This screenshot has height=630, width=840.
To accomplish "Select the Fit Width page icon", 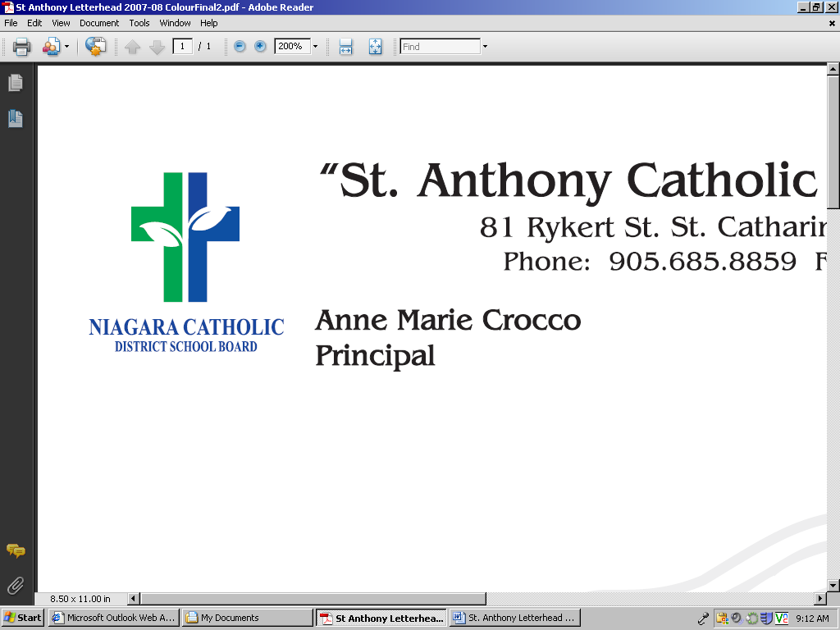I will (346, 47).
